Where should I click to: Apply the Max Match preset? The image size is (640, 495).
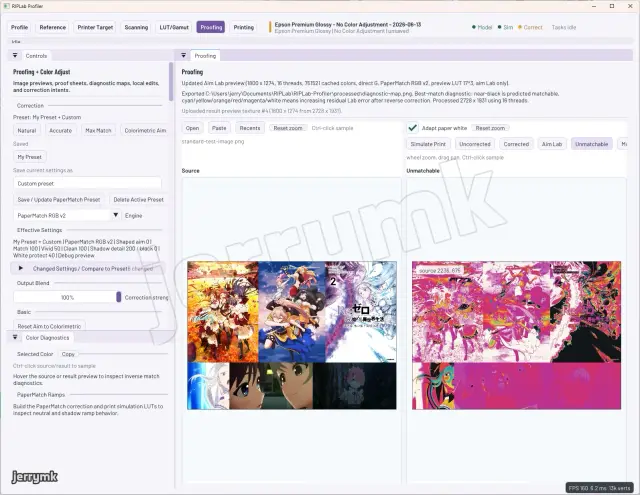98,131
